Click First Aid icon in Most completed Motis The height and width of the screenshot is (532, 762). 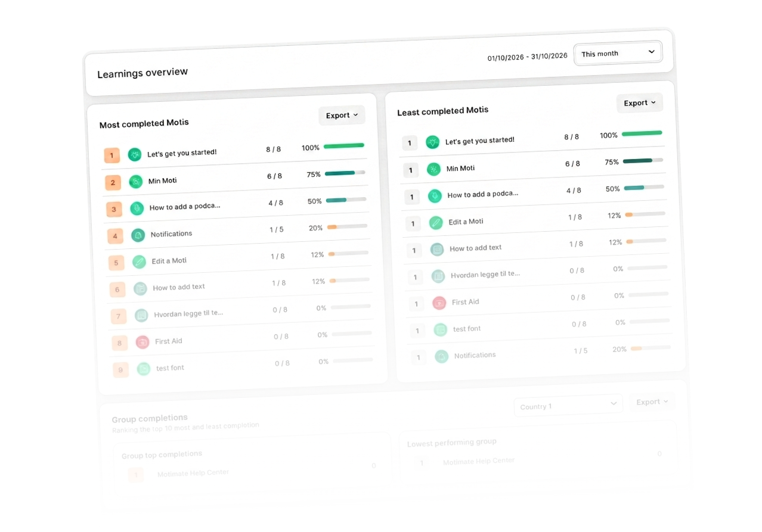[143, 343]
